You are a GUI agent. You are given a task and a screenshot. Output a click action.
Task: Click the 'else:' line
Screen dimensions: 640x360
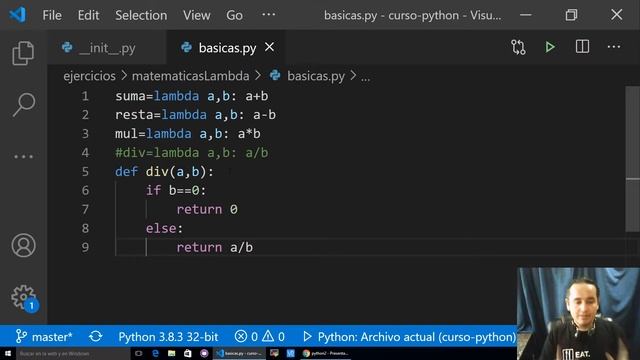pyautogui.click(x=164, y=228)
